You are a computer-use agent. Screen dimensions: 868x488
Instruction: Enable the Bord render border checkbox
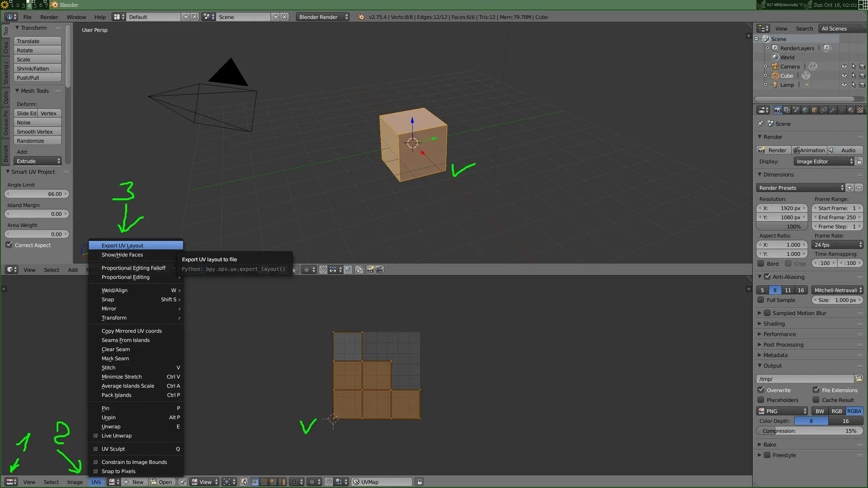click(761, 263)
